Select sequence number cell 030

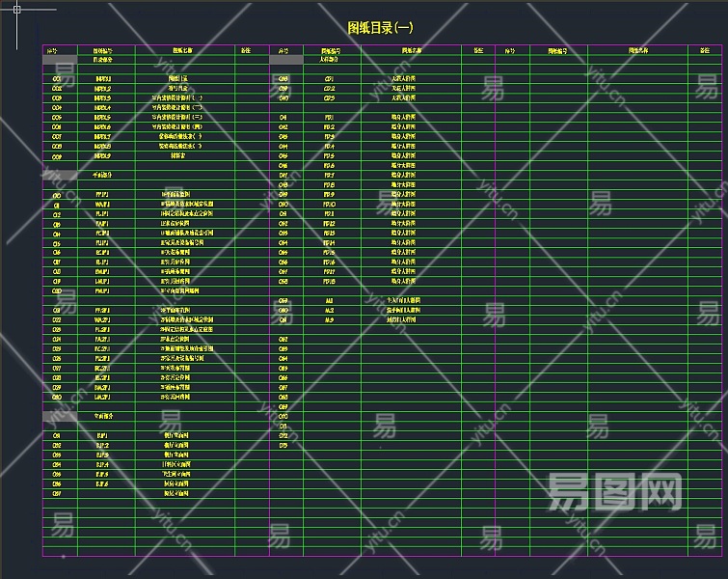click(57, 398)
